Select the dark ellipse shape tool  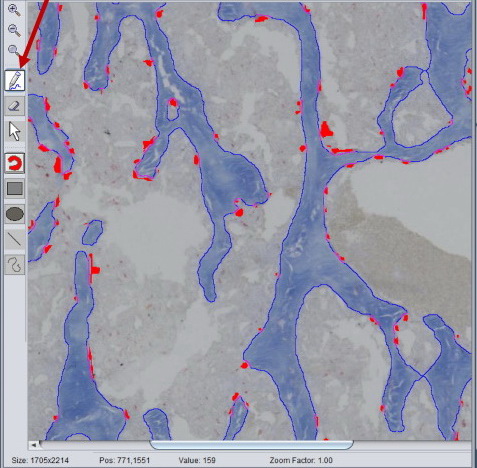pos(15,214)
